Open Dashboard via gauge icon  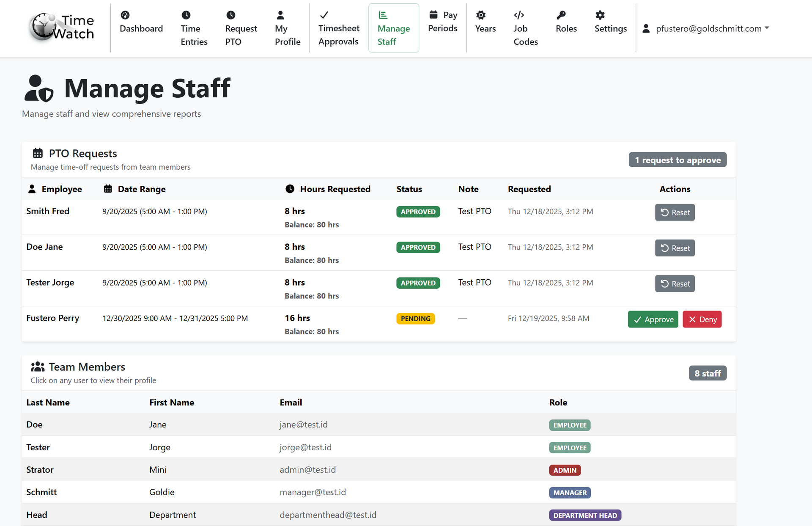point(125,15)
